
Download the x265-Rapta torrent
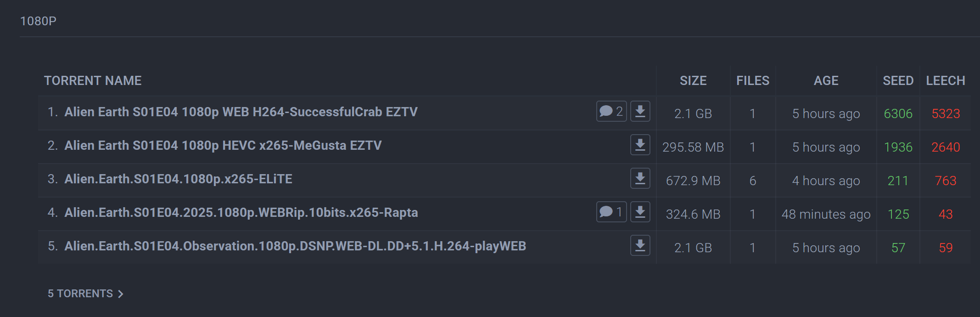tap(640, 212)
